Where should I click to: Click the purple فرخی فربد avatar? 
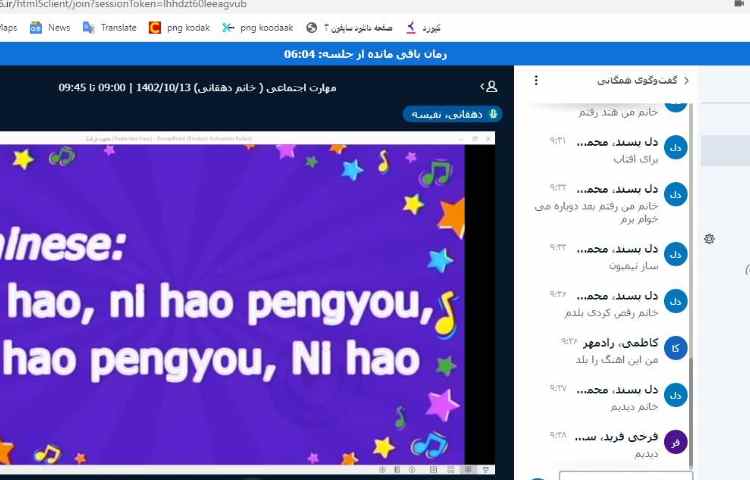tap(675, 442)
